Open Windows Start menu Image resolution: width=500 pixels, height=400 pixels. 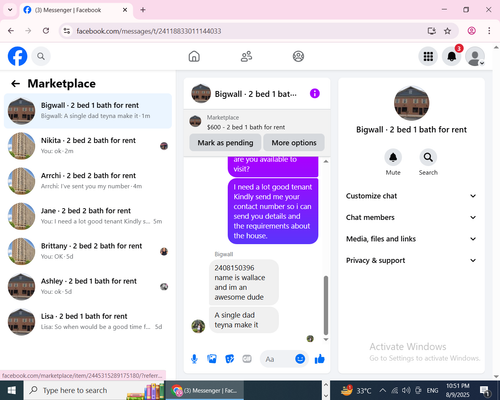tap(11, 390)
